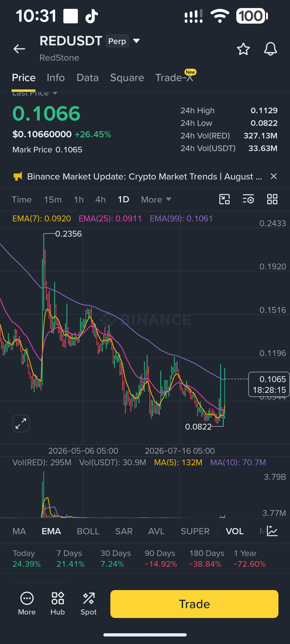Tap the 7 Days 21.41% performance

pos(70,558)
